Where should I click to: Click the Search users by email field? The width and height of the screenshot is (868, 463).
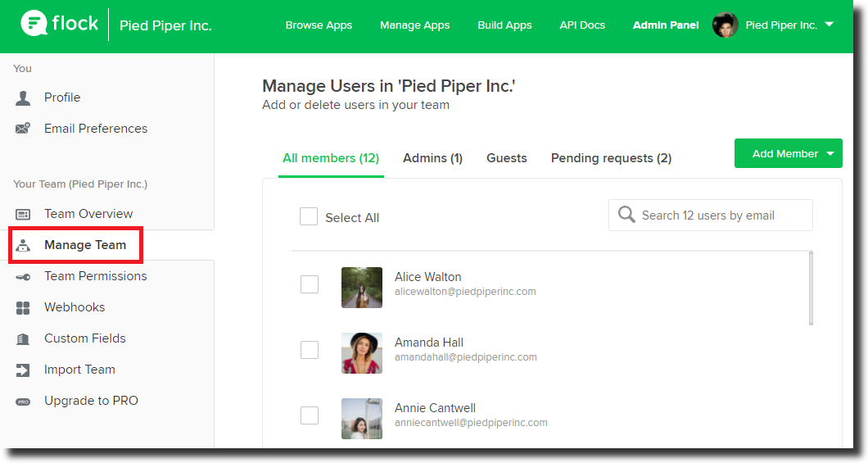coord(710,215)
